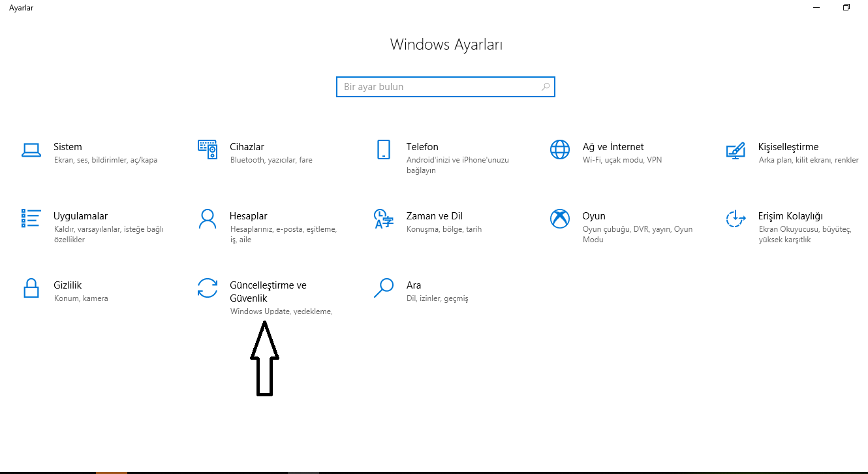Open Gizlilik via the padlock icon

click(31, 288)
